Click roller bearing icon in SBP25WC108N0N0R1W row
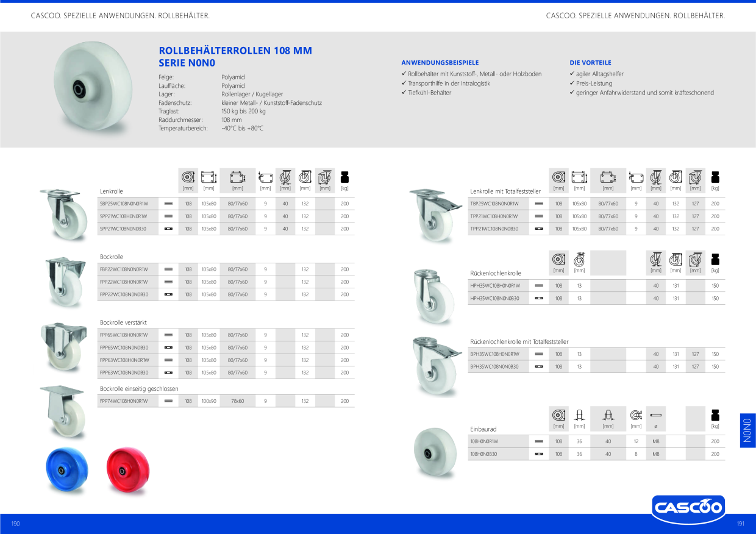 click(169, 204)
